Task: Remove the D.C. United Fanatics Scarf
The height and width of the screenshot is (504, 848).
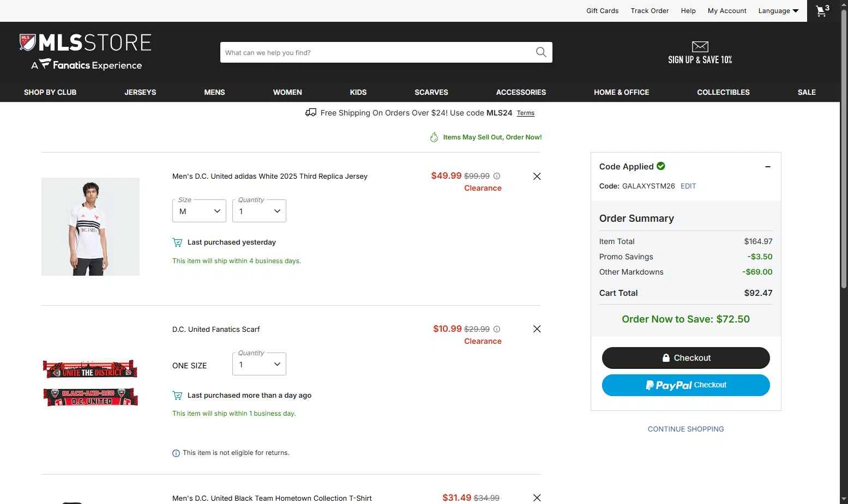Action: [x=537, y=329]
